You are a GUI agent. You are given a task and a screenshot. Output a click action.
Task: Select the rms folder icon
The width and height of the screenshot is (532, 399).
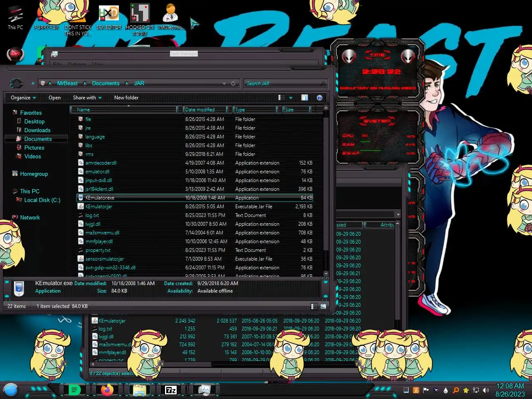[x=81, y=154]
